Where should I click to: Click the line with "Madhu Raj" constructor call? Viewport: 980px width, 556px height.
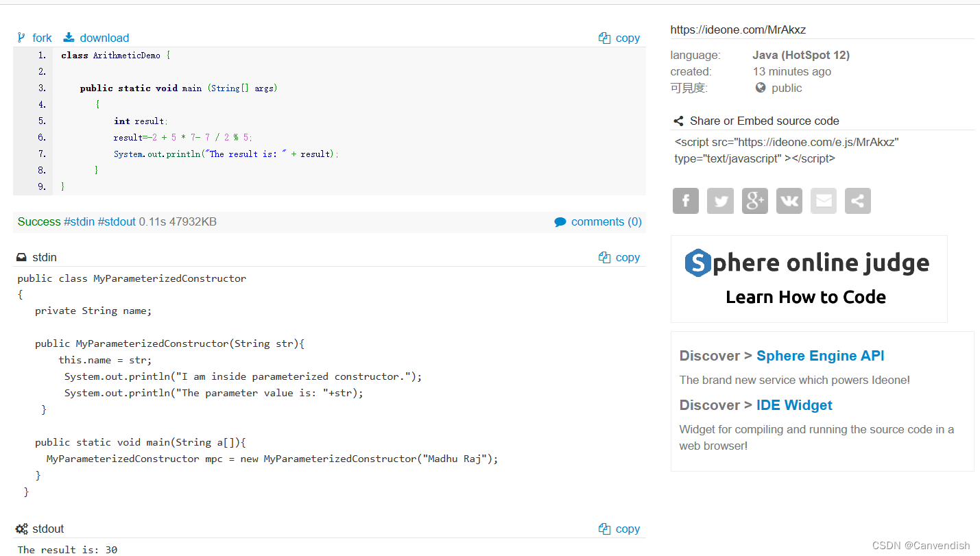click(x=272, y=459)
